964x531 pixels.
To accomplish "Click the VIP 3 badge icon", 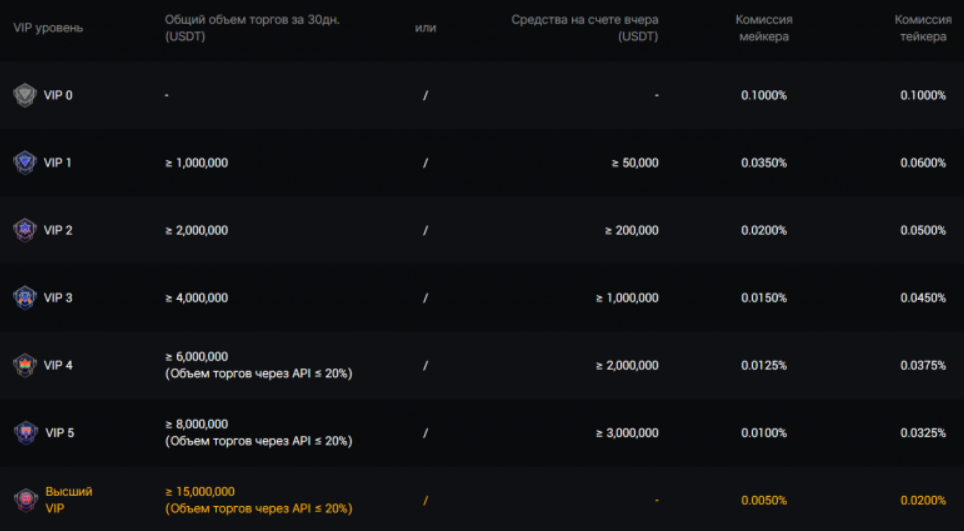I will tap(25, 297).
